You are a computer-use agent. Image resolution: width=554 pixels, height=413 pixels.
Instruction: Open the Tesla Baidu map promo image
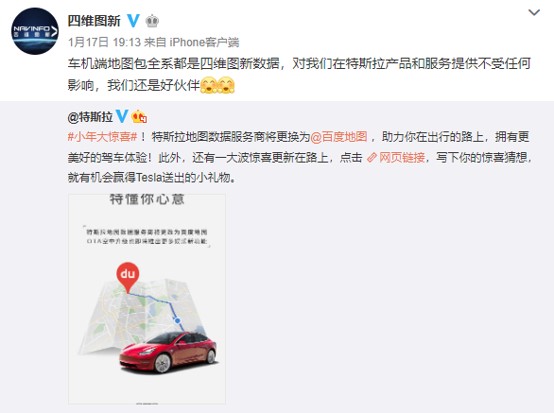[147, 299]
